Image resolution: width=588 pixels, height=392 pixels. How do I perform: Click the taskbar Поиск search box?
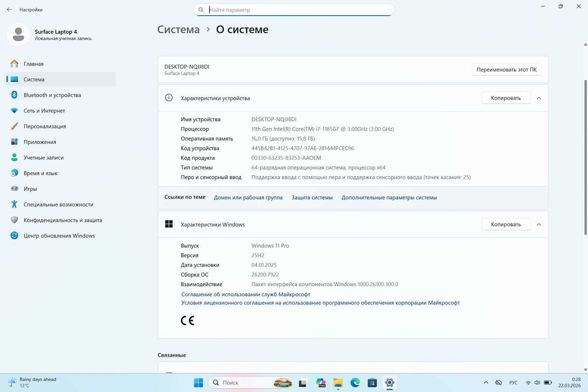[x=251, y=383]
